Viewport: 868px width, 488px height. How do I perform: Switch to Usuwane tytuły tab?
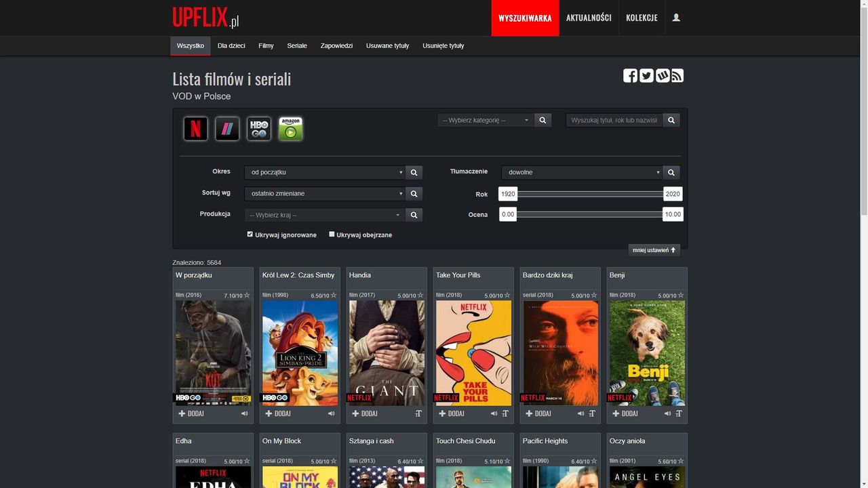tap(388, 46)
